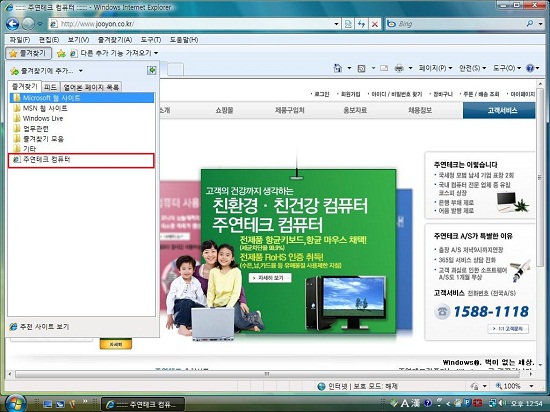Click the browser Back arrow button

12,24
